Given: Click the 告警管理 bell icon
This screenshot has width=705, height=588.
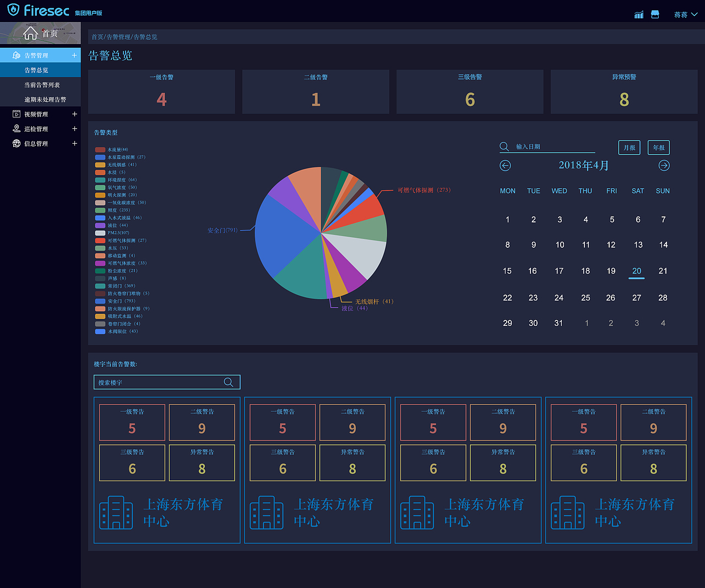Looking at the screenshot, I should pyautogui.click(x=17, y=56).
